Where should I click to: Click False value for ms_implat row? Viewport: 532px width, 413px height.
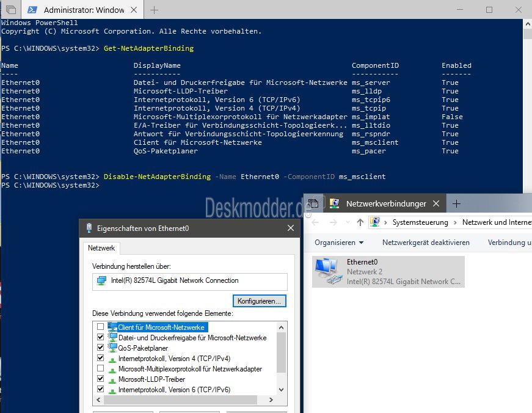pyautogui.click(x=452, y=117)
